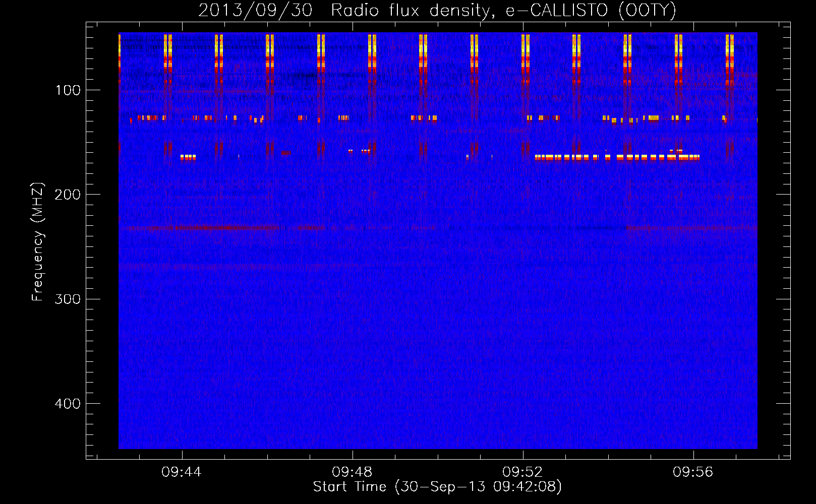The image size is (816, 504).
Task: Click the long bright emission band after 09:52
Action: click(617, 157)
